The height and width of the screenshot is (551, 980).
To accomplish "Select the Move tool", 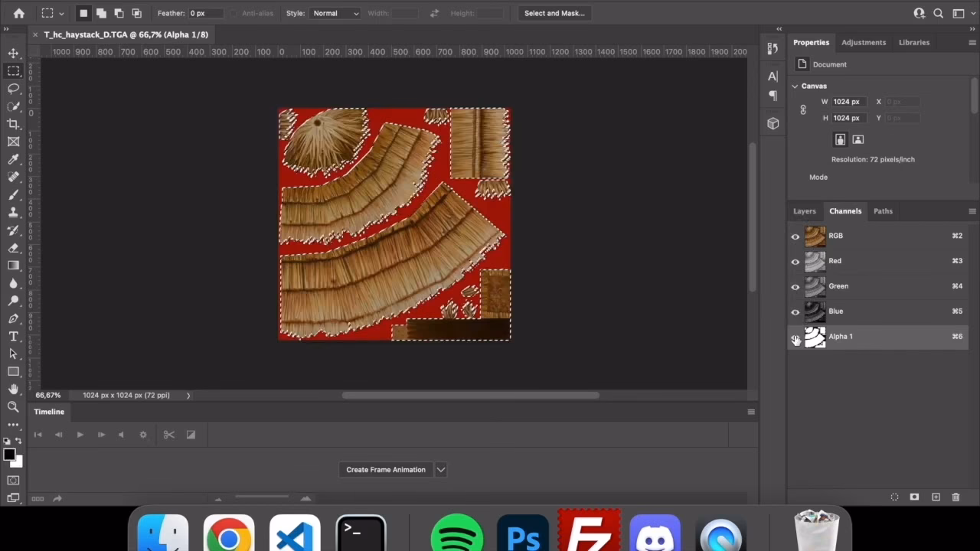I will 13,53.
